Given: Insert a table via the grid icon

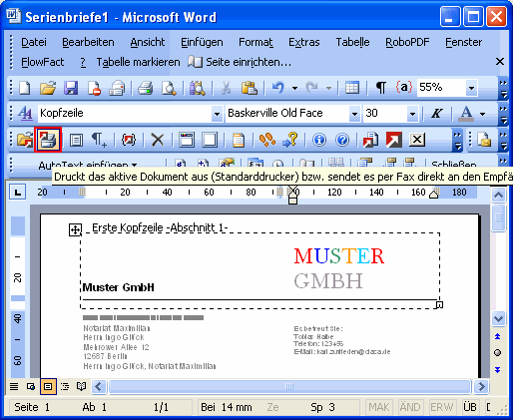Looking at the screenshot, I should tap(352, 88).
